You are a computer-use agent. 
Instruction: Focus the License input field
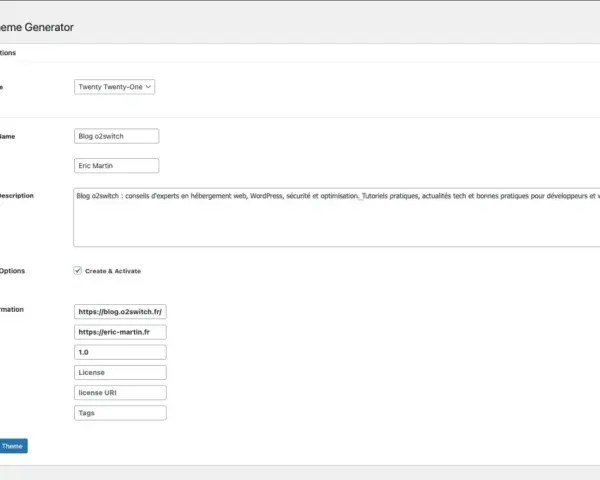coord(120,372)
